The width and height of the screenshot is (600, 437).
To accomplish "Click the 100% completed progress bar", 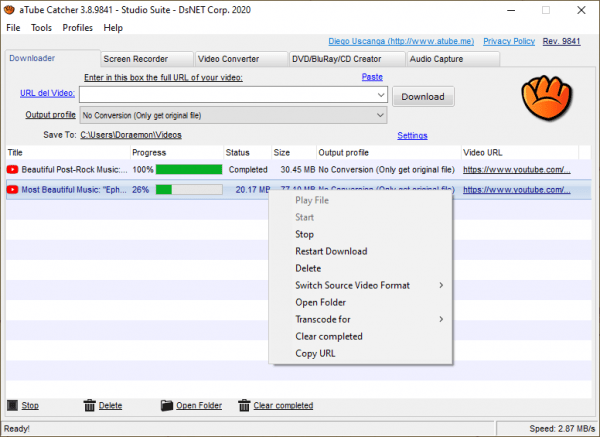I will pos(189,170).
